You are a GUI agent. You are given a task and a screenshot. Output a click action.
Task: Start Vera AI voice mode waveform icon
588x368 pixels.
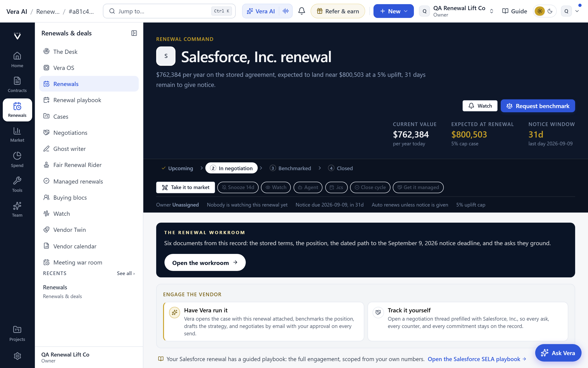pos(286,11)
